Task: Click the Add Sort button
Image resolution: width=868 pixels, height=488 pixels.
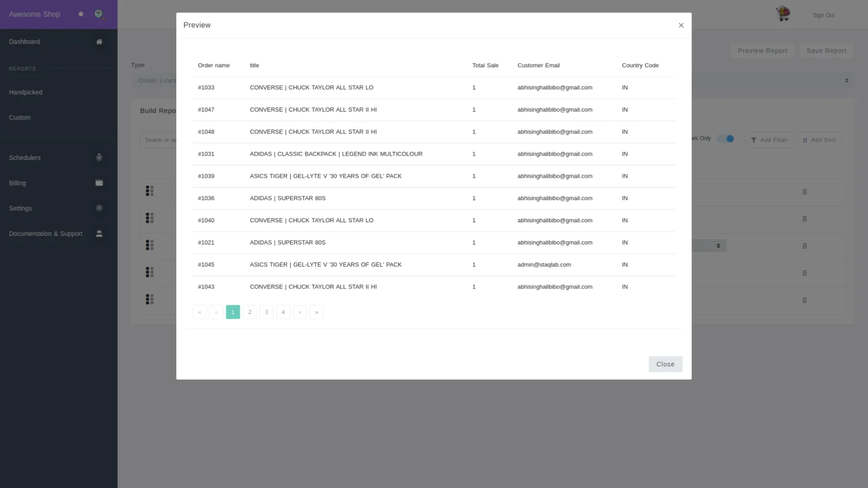Action: click(x=819, y=140)
